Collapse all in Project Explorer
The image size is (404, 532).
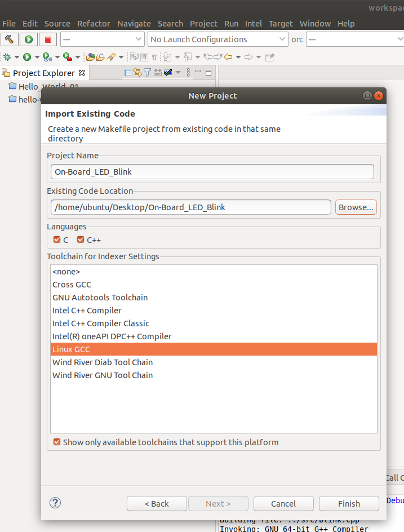128,73
